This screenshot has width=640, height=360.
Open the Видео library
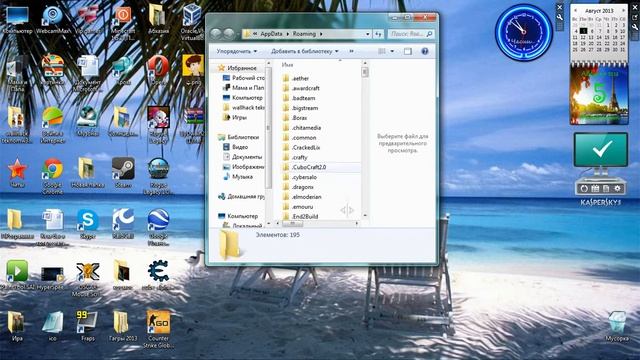click(236, 147)
